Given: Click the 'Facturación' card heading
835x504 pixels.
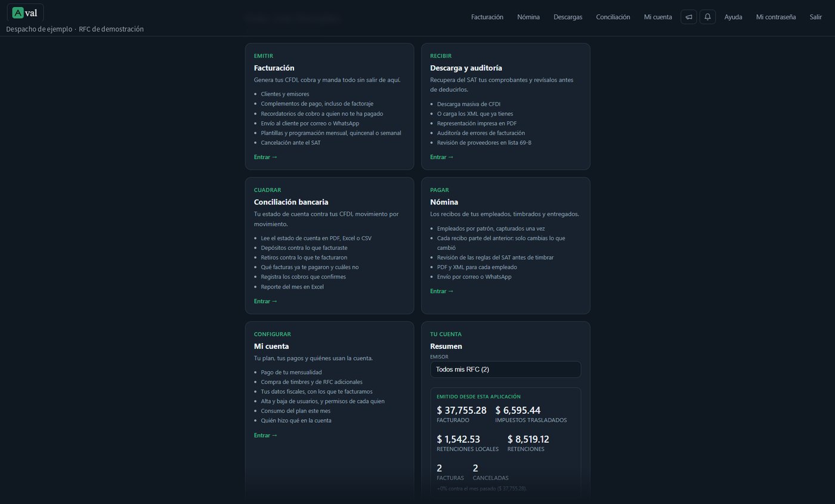Looking at the screenshot, I should click(274, 68).
